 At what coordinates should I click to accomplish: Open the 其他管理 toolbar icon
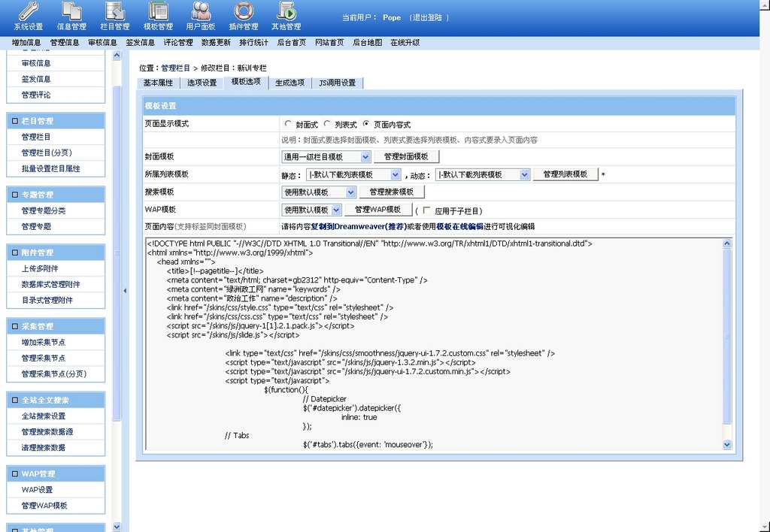[286, 11]
